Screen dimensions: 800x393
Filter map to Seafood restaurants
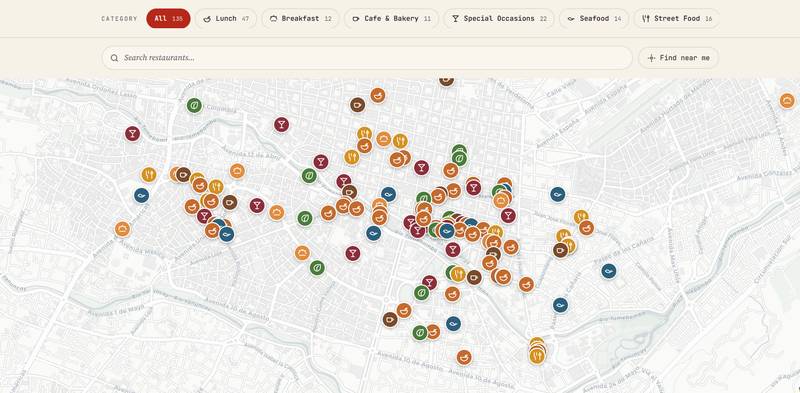(594, 18)
